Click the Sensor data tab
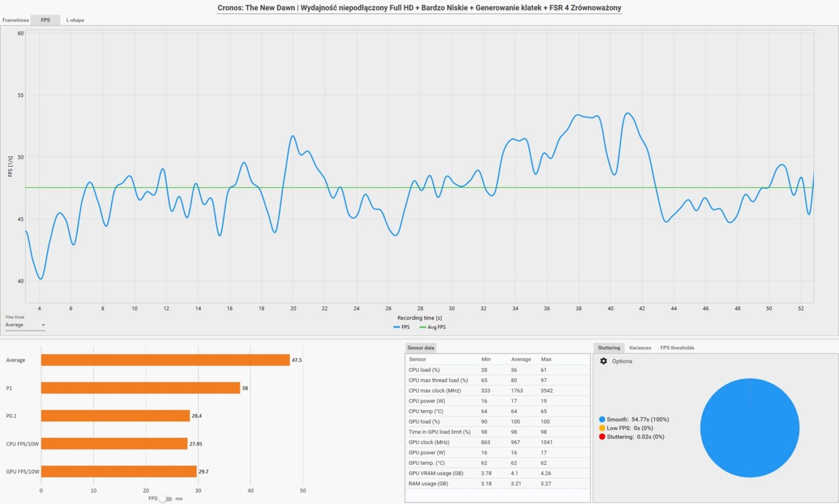 [x=421, y=348]
